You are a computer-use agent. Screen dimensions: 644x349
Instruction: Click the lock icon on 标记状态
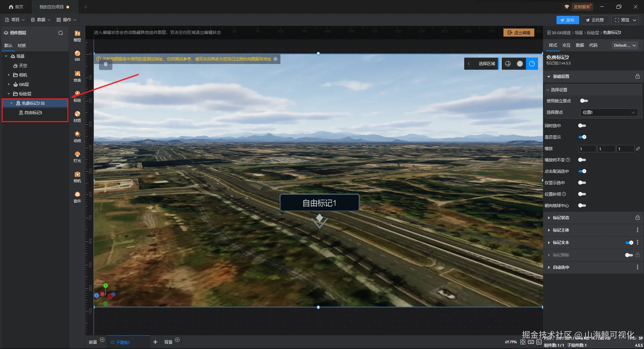pos(637,218)
